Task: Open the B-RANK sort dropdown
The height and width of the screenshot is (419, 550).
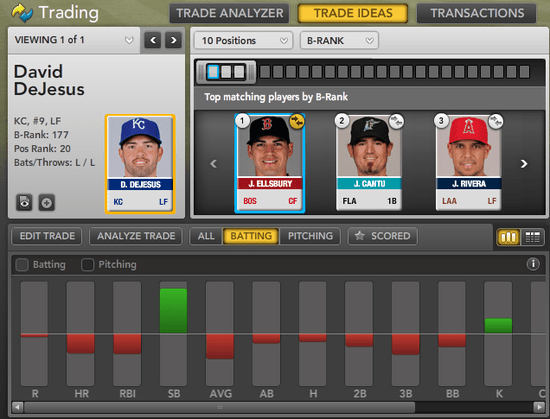Action: 339,41
